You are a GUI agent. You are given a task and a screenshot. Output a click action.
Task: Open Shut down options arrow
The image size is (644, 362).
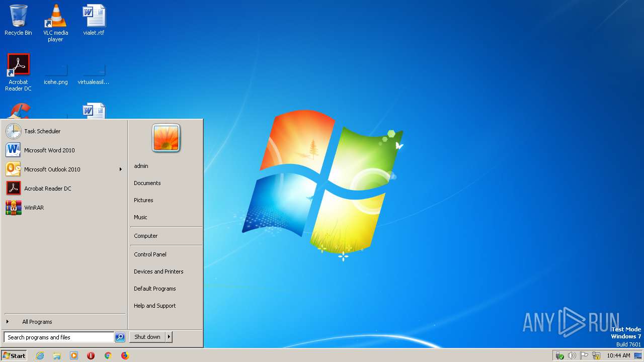pos(169,337)
